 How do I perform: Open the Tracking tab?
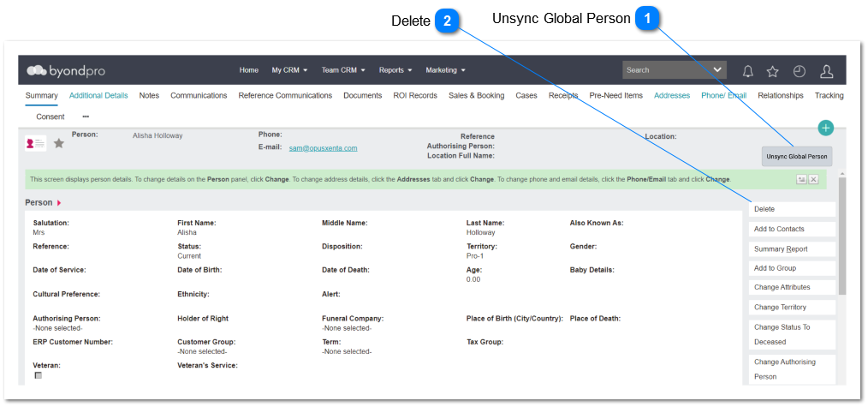pos(829,96)
